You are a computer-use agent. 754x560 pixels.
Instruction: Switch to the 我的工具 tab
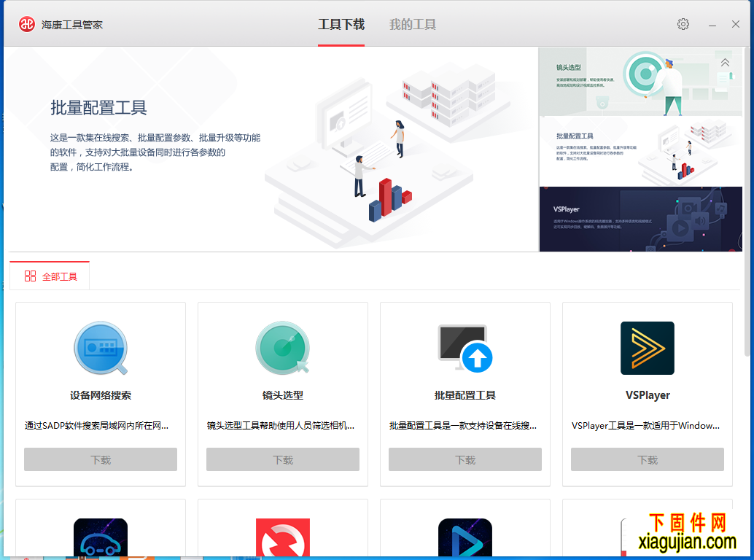pyautogui.click(x=413, y=25)
